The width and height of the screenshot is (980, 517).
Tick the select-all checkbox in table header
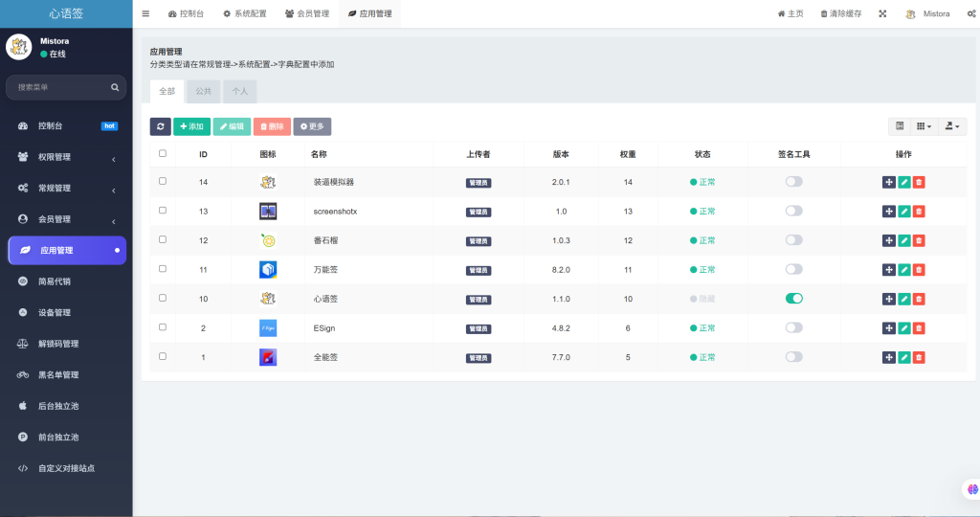tap(163, 153)
